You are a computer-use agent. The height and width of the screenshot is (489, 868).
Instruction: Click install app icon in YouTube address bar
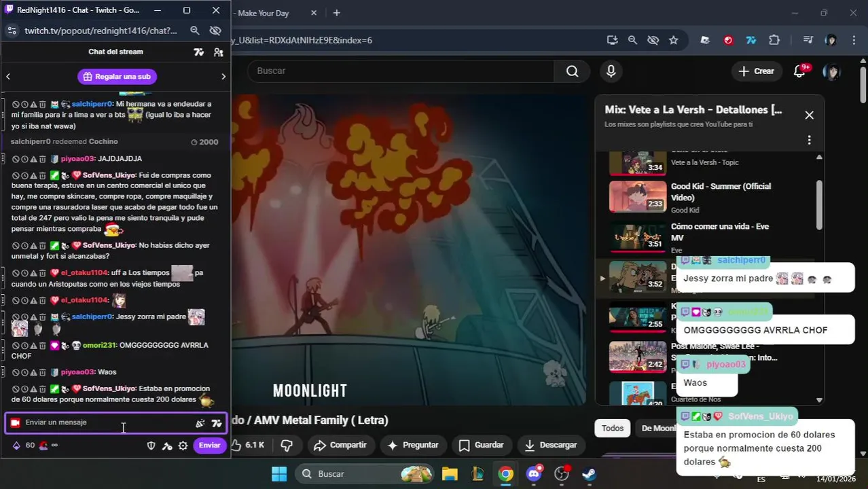pyautogui.click(x=612, y=40)
